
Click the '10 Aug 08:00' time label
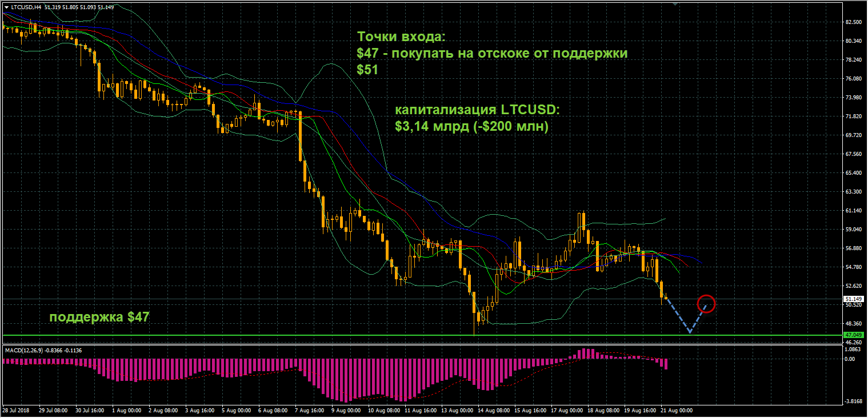click(384, 410)
